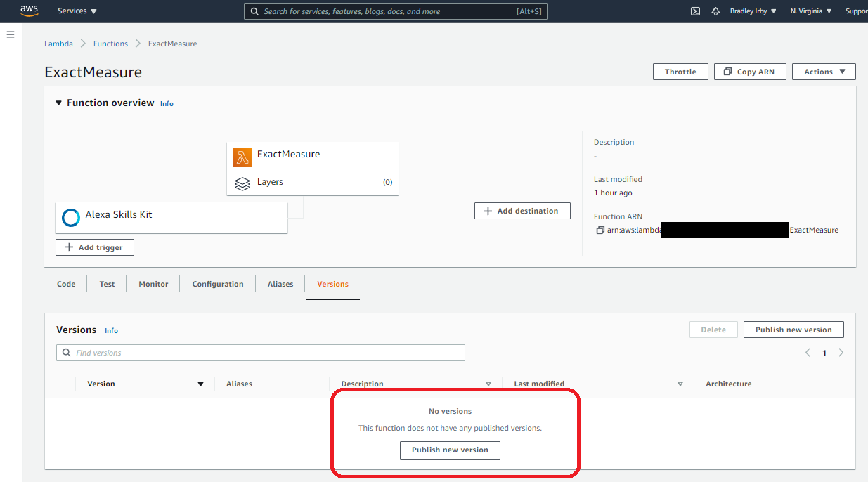Open the N. Virginia region selector

pos(811,11)
